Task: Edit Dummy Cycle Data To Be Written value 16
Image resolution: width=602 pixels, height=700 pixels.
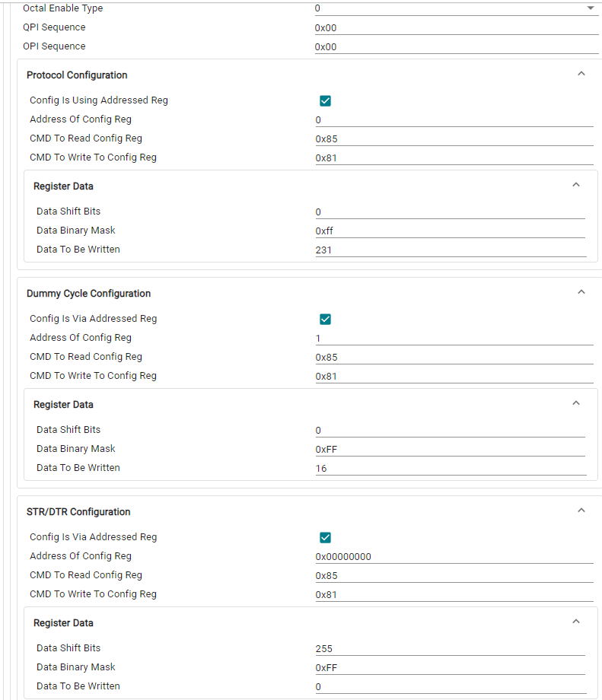Action: (451, 468)
